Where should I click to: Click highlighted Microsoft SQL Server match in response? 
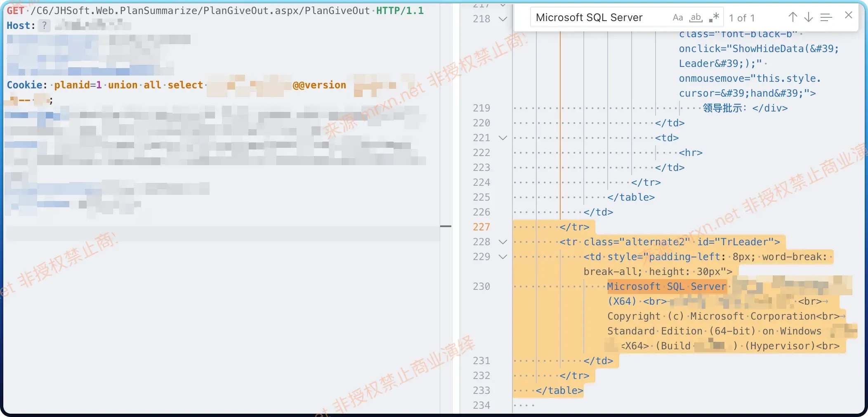coord(667,286)
